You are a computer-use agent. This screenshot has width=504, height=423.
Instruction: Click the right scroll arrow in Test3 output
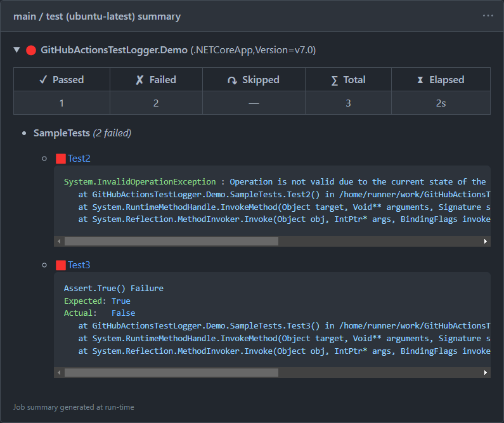pos(486,372)
